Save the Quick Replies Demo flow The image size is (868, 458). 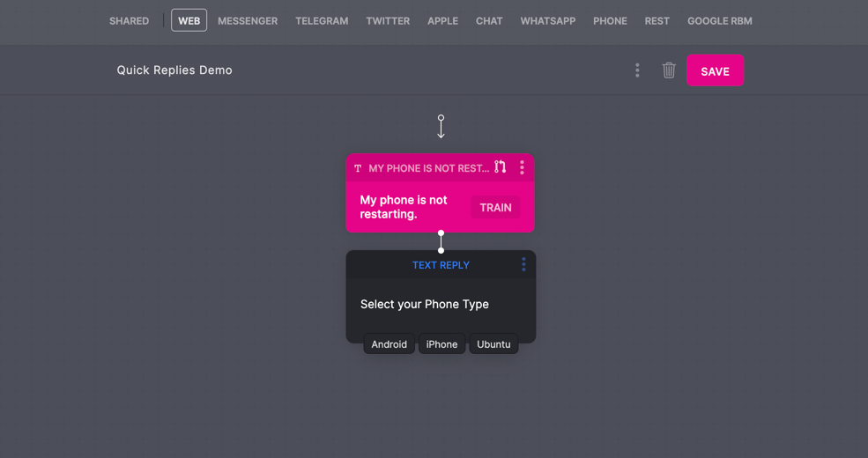(x=716, y=70)
